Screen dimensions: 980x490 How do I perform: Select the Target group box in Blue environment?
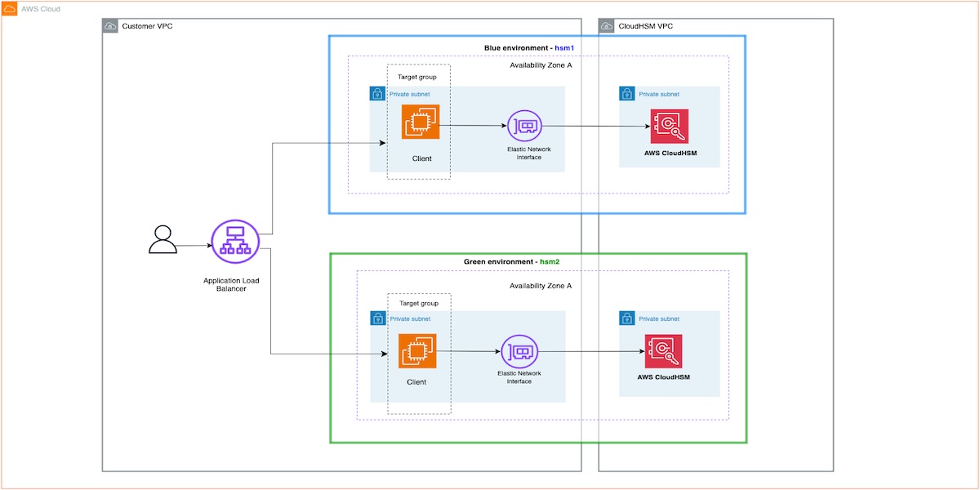click(x=419, y=76)
